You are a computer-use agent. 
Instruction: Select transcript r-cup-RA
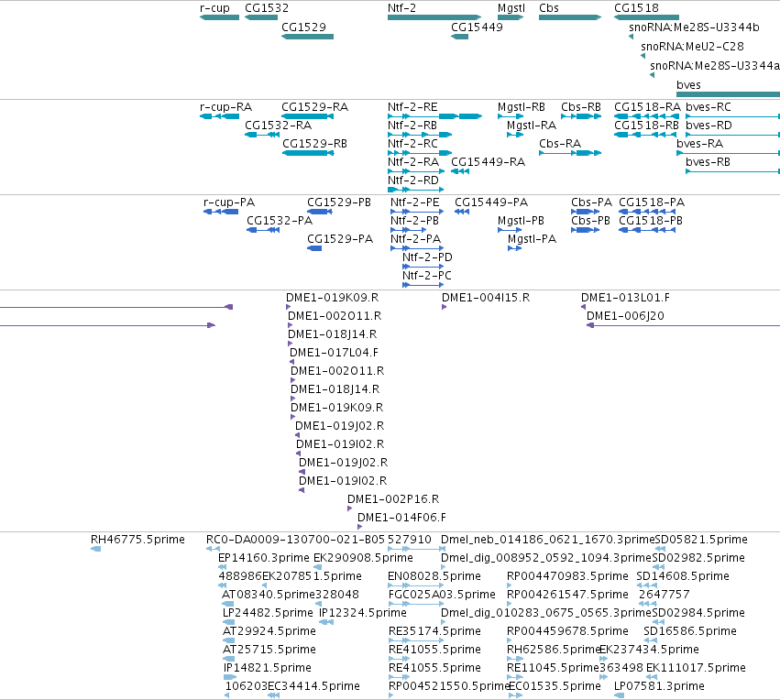click(219, 116)
